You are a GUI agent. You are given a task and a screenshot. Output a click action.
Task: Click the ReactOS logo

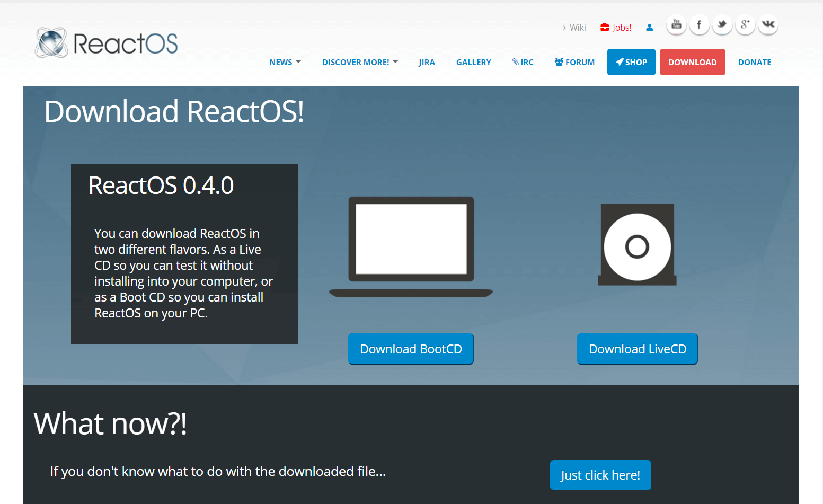point(105,43)
